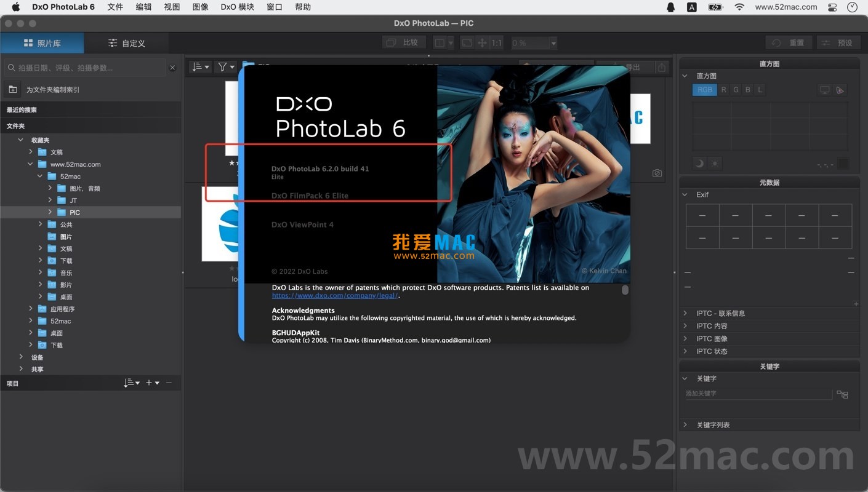This screenshot has width=868, height=492.
Task: Toggle shadow clipping moon icon
Action: 699,164
